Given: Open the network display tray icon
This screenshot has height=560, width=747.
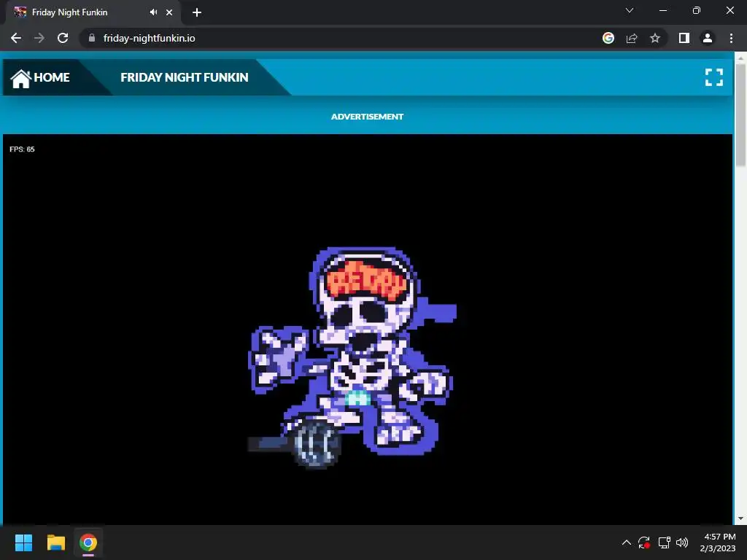Looking at the screenshot, I should pyautogui.click(x=664, y=542).
